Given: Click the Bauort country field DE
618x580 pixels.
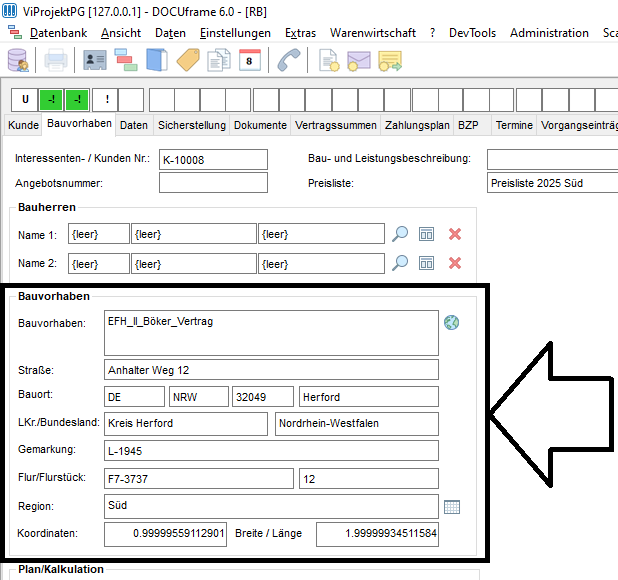Looking at the screenshot, I should coord(134,396).
